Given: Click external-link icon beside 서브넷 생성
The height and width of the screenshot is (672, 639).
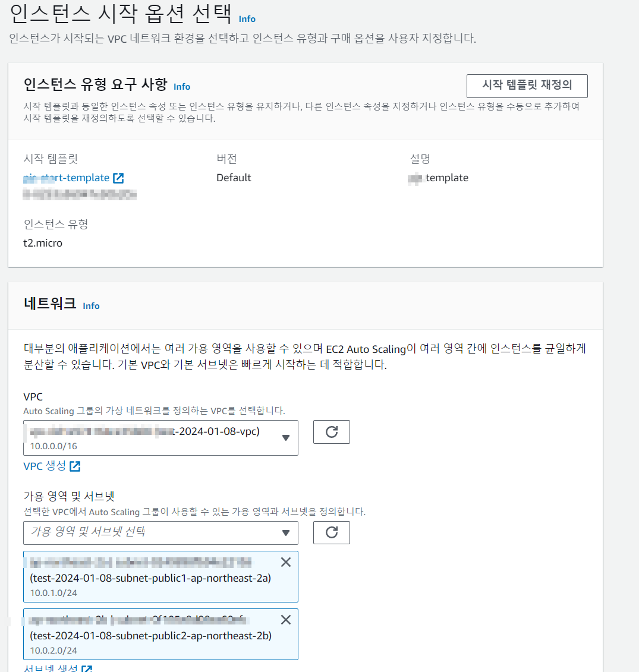Looking at the screenshot, I should (x=87, y=668).
